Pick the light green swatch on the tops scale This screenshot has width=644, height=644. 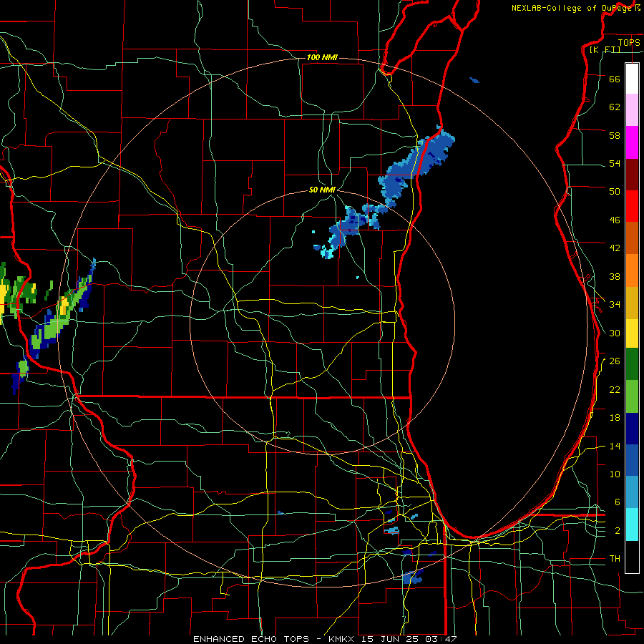point(632,396)
